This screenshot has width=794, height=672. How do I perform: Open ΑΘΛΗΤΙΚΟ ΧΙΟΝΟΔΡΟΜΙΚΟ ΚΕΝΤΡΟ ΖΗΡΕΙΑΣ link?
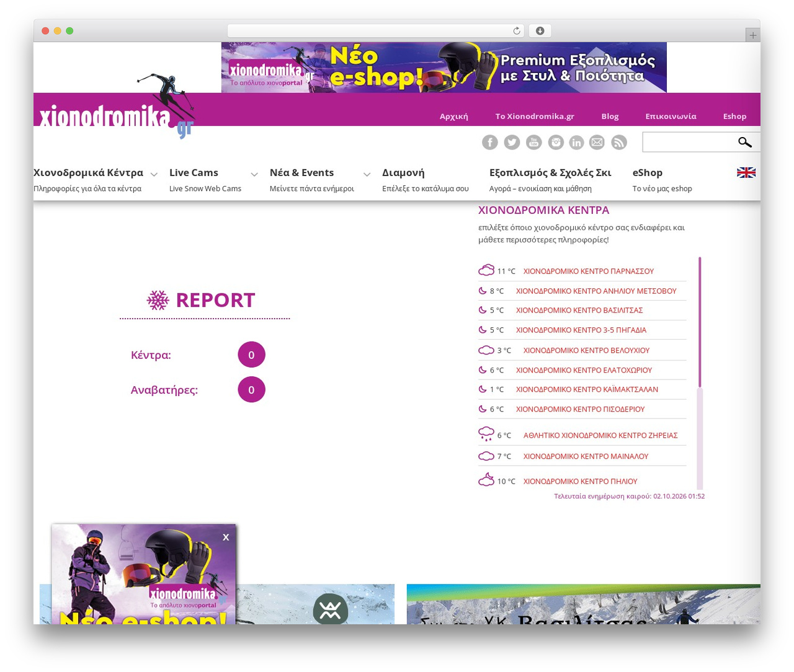[600, 435]
